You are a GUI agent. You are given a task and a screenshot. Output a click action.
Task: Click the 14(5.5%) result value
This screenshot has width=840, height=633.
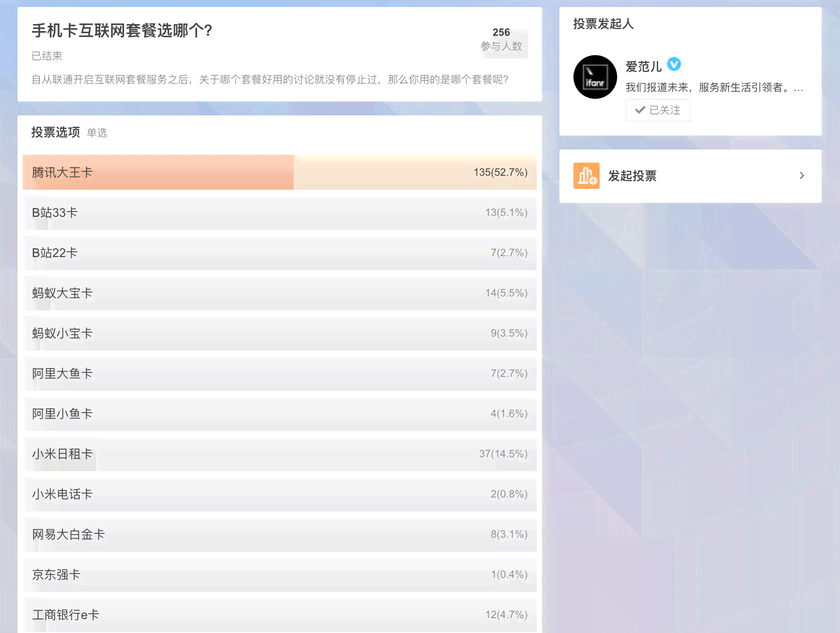506,293
